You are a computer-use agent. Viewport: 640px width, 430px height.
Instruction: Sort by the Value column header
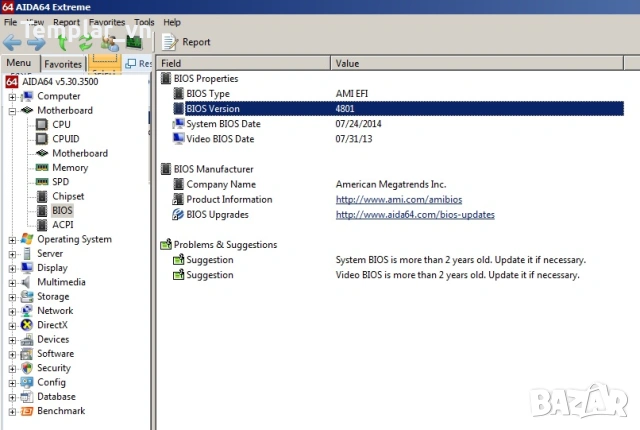pyautogui.click(x=477, y=63)
